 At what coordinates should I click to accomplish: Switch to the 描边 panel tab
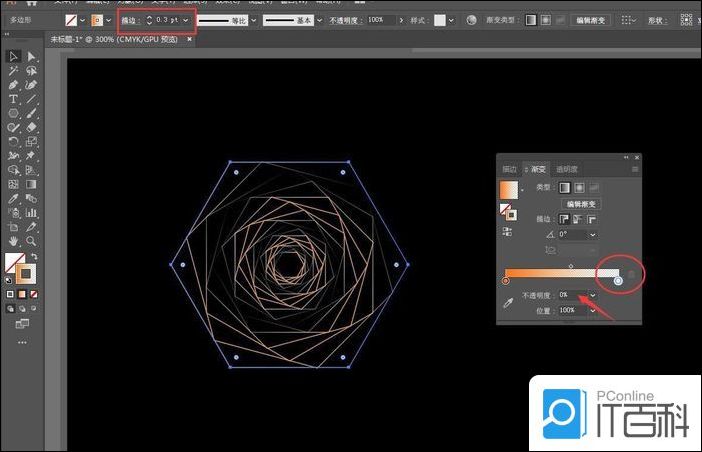[509, 169]
